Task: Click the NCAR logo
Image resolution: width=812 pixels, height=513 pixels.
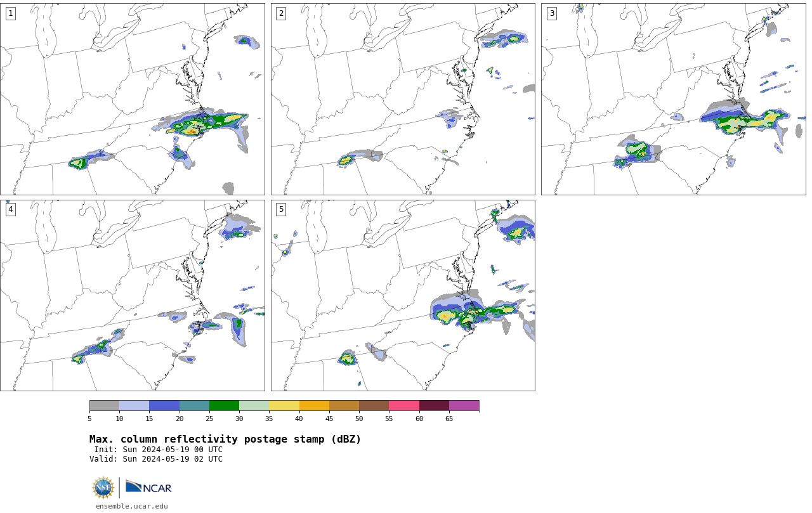Action: coord(148,487)
